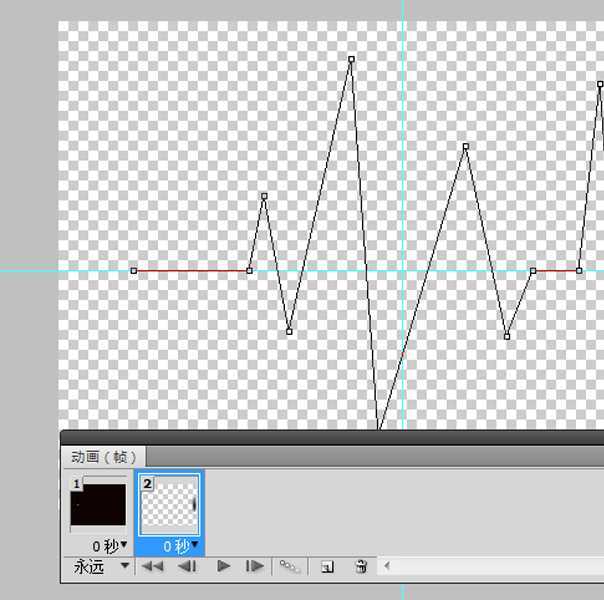Image resolution: width=604 pixels, height=600 pixels.
Task: Click the animation panel's dark title bar
Action: tap(330, 437)
